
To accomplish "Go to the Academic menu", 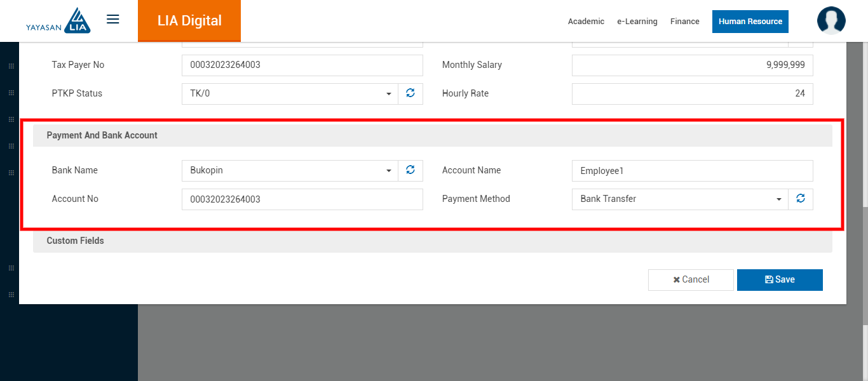I will pos(586,22).
